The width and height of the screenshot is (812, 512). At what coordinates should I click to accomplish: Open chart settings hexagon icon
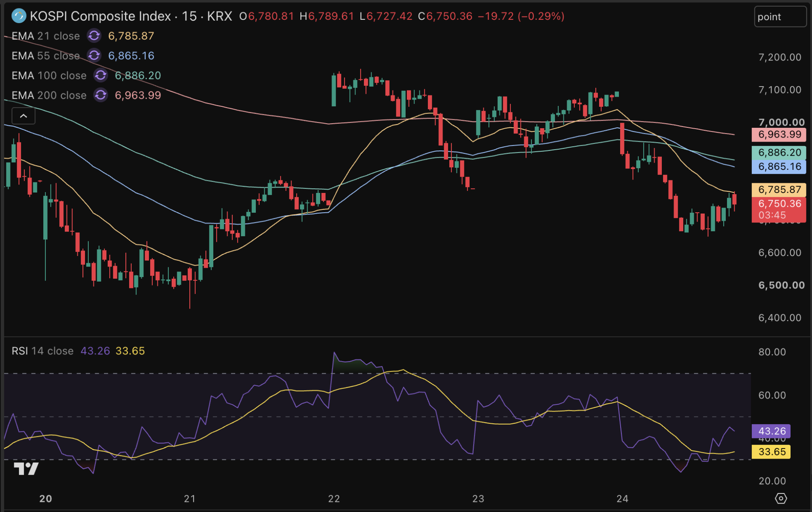781,498
